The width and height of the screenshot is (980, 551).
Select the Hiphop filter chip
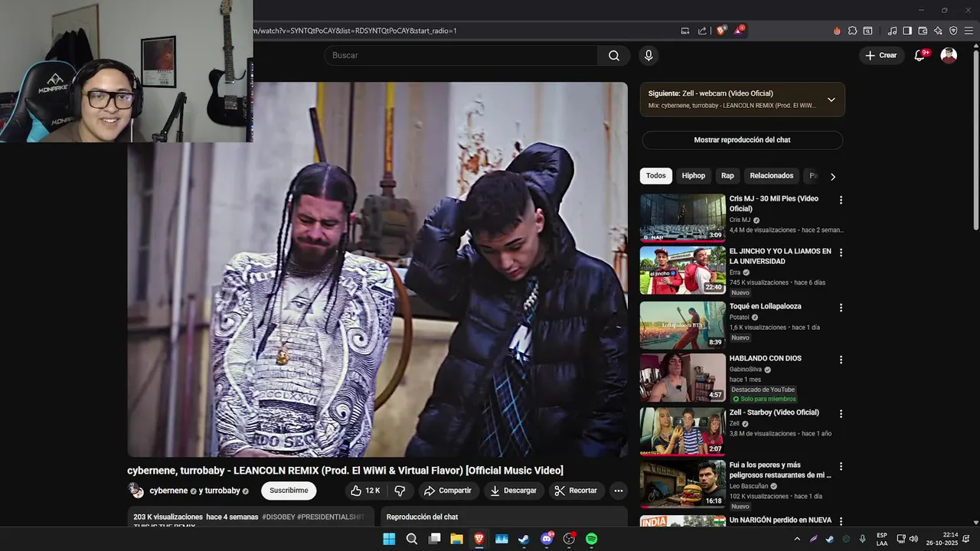coord(694,175)
